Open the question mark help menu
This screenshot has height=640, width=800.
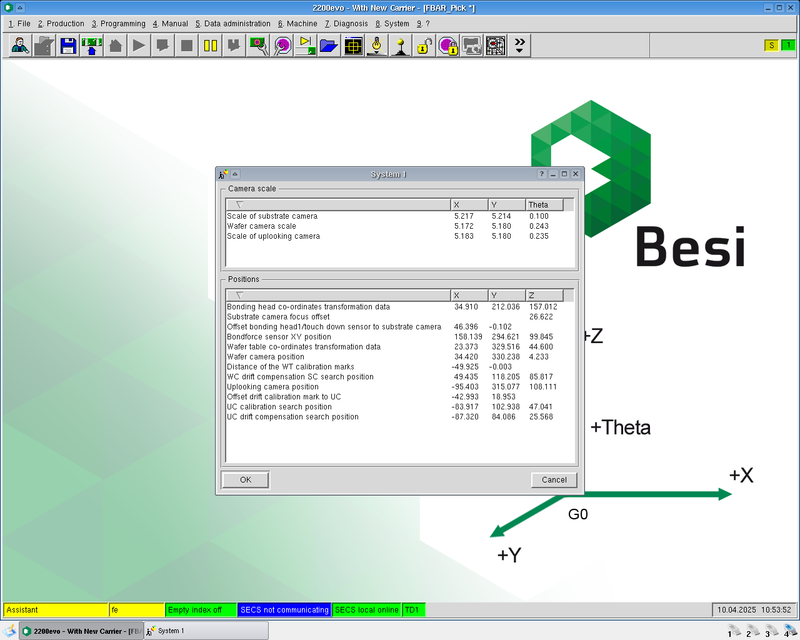423,23
